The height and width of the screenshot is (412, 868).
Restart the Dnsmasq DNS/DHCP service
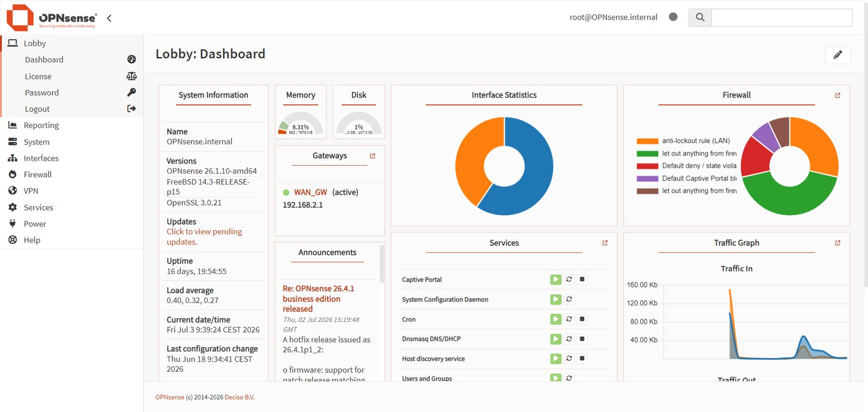(569, 339)
